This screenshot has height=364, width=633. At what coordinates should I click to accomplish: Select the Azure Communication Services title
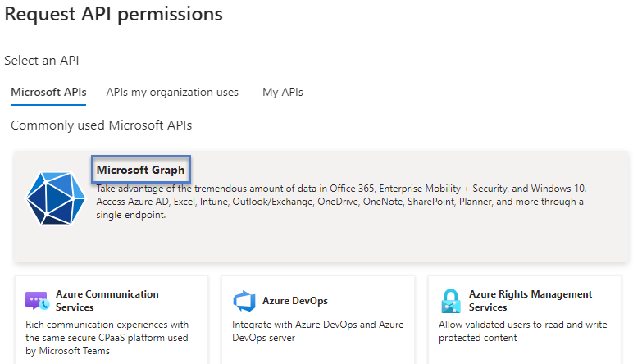tap(107, 300)
